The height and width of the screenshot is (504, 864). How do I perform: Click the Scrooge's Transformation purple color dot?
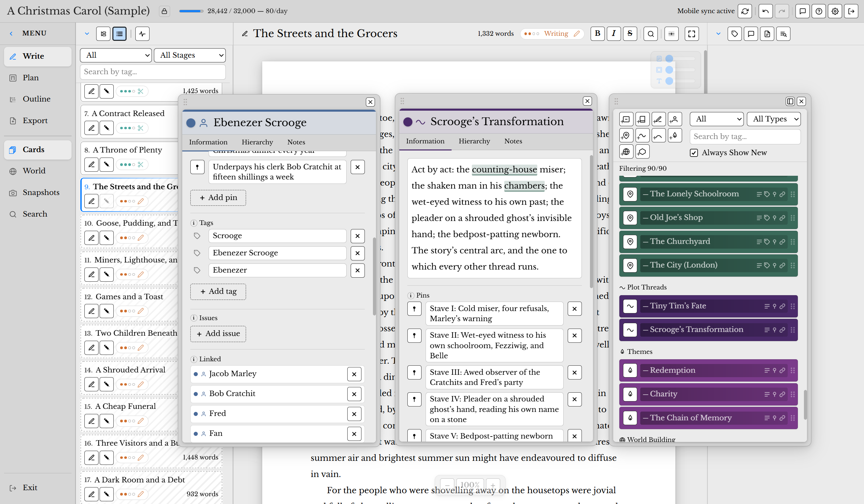click(x=408, y=122)
